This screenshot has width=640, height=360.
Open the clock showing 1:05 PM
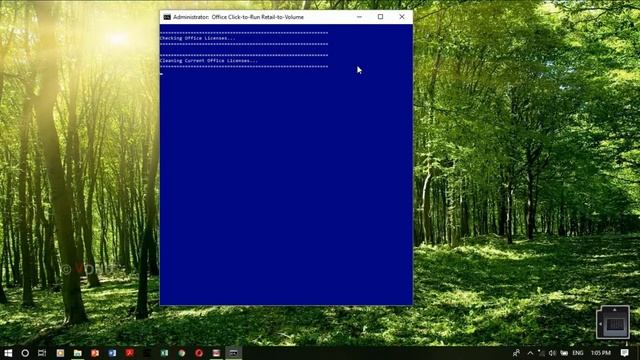601,353
